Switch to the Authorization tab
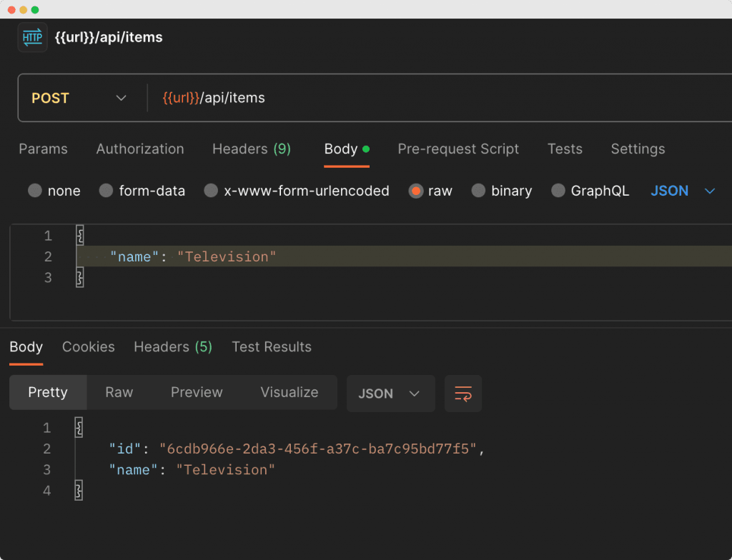Viewport: 732px width, 560px height. click(x=139, y=149)
